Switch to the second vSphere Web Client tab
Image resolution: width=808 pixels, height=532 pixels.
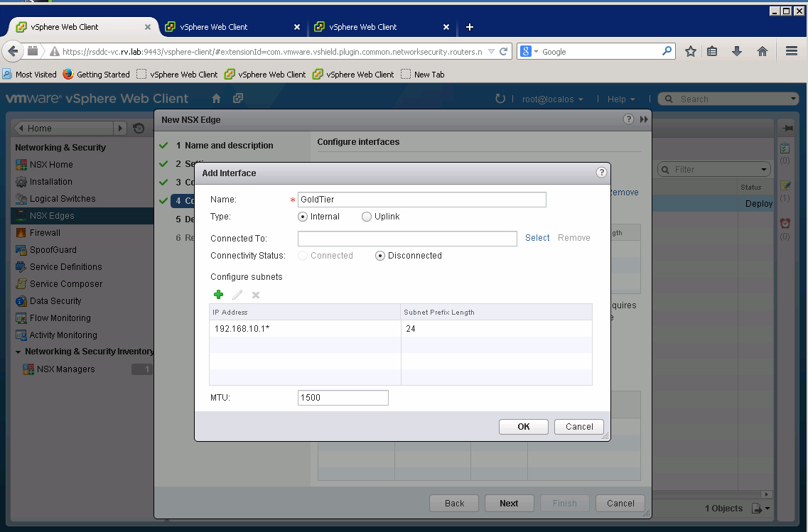[214, 27]
